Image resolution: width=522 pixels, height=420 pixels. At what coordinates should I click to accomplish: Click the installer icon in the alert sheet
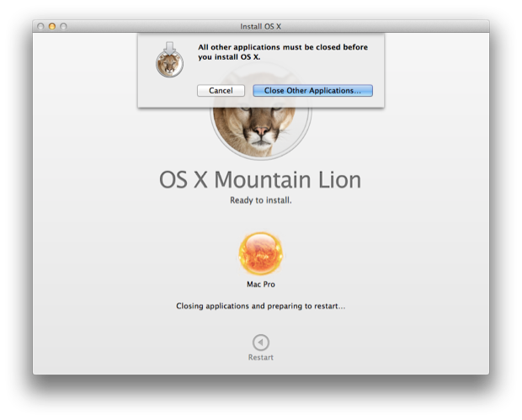click(169, 60)
